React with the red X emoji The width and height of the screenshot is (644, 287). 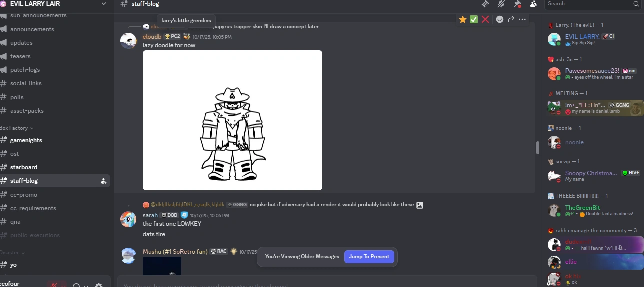pos(485,19)
